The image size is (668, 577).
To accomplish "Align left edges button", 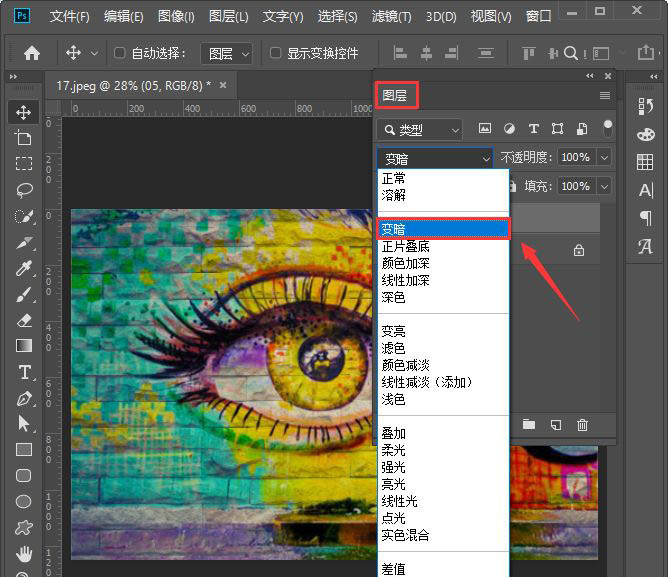I will [400, 53].
